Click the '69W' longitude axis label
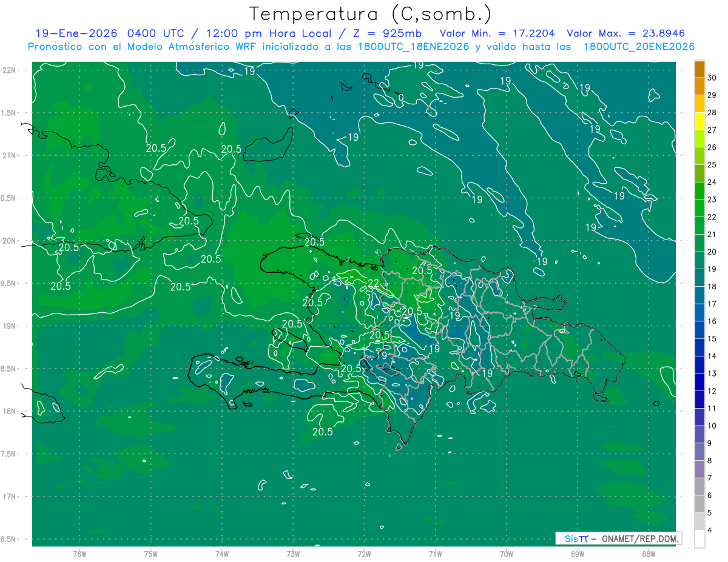This screenshot has width=728, height=562. pyautogui.click(x=577, y=554)
